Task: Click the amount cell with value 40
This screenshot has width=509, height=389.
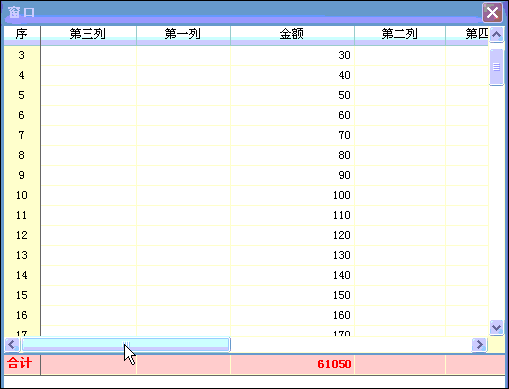Action: tap(292, 75)
